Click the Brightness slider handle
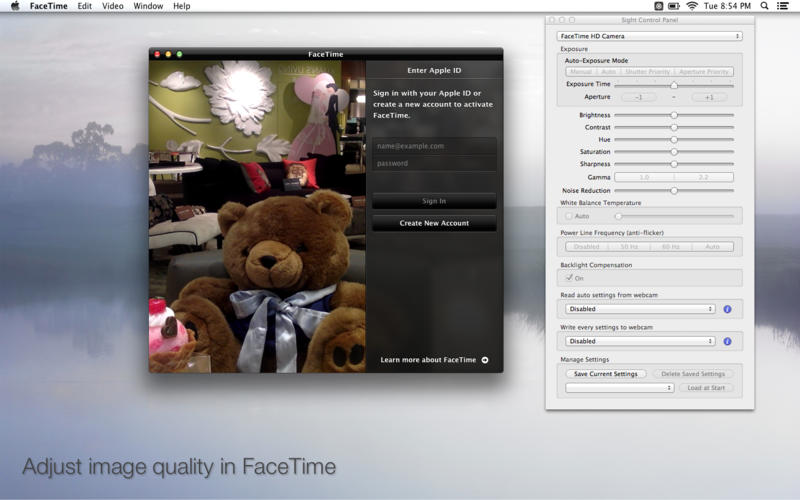 674,115
